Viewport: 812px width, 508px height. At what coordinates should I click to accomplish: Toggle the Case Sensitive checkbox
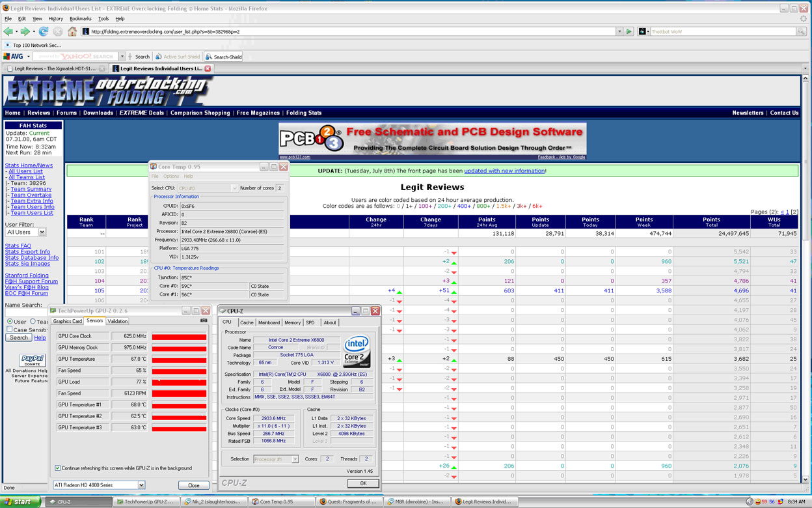[9, 330]
